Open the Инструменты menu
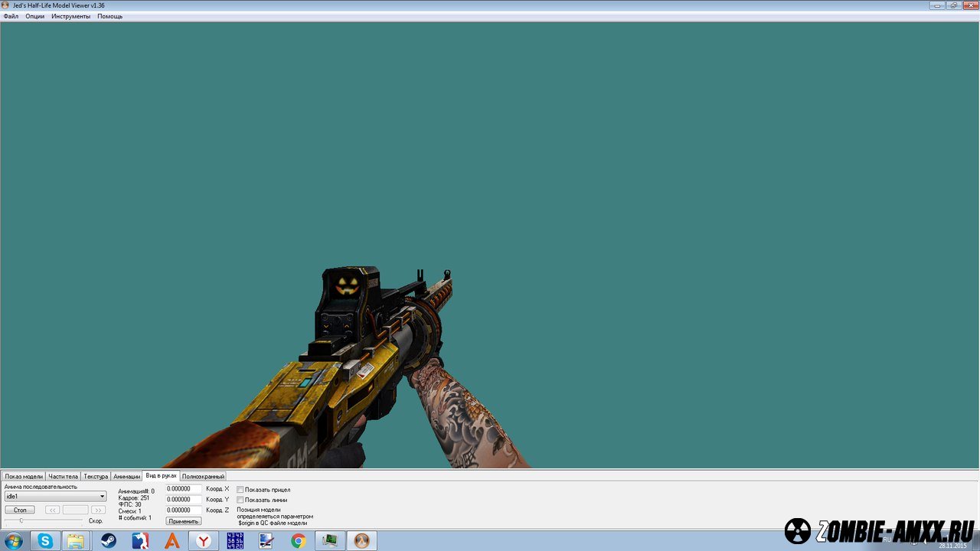 (70, 16)
